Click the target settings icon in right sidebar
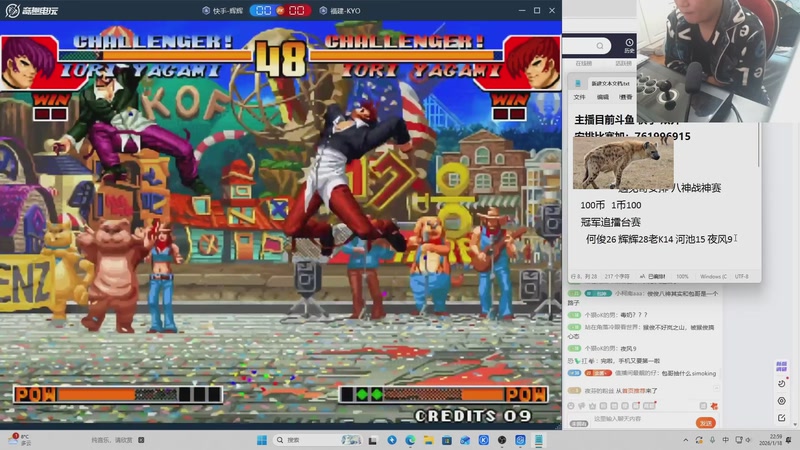 click(782, 401)
